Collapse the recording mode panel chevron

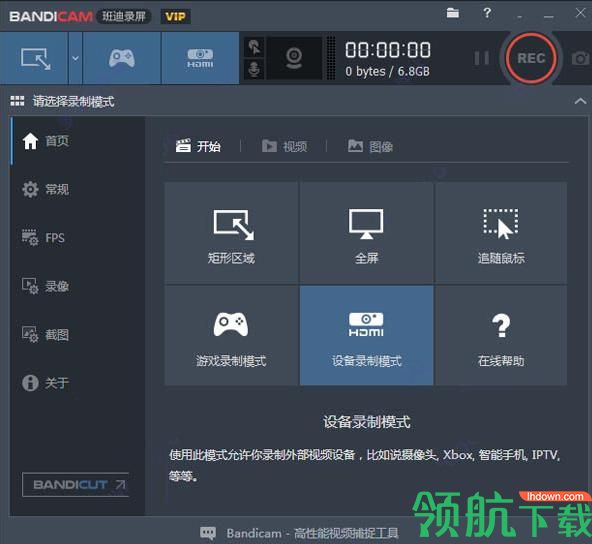point(580,101)
